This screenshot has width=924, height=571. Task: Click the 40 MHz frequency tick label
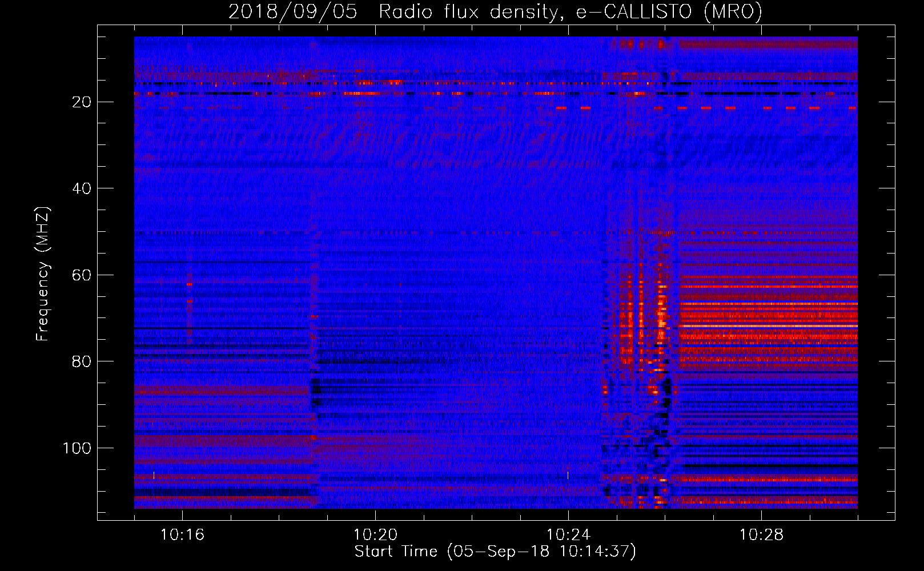[x=82, y=188]
